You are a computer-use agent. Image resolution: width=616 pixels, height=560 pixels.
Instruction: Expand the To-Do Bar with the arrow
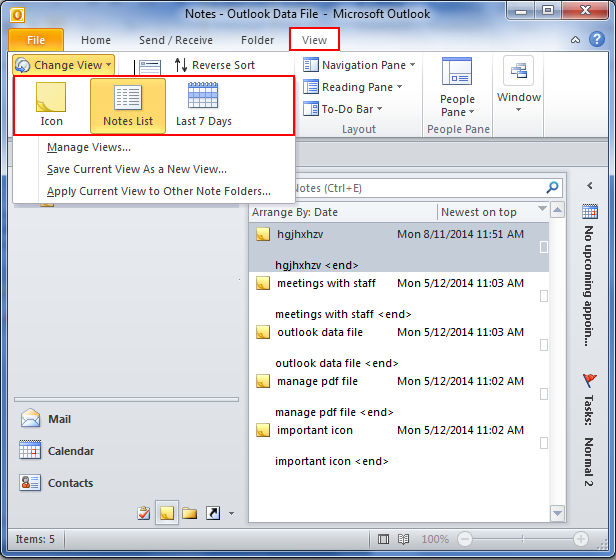589,185
